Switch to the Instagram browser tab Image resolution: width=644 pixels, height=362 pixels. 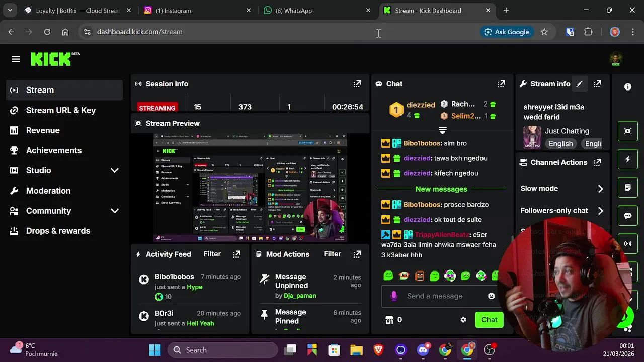[197, 10]
